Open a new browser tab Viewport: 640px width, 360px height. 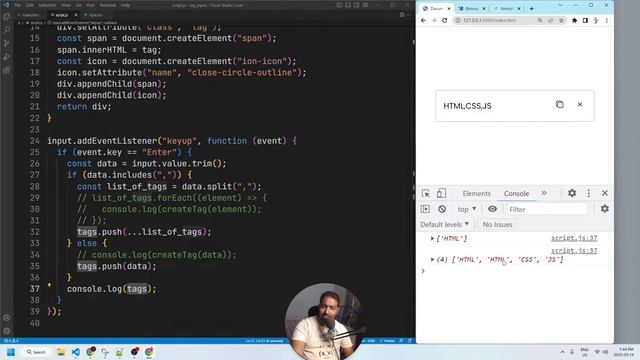[x=531, y=8]
